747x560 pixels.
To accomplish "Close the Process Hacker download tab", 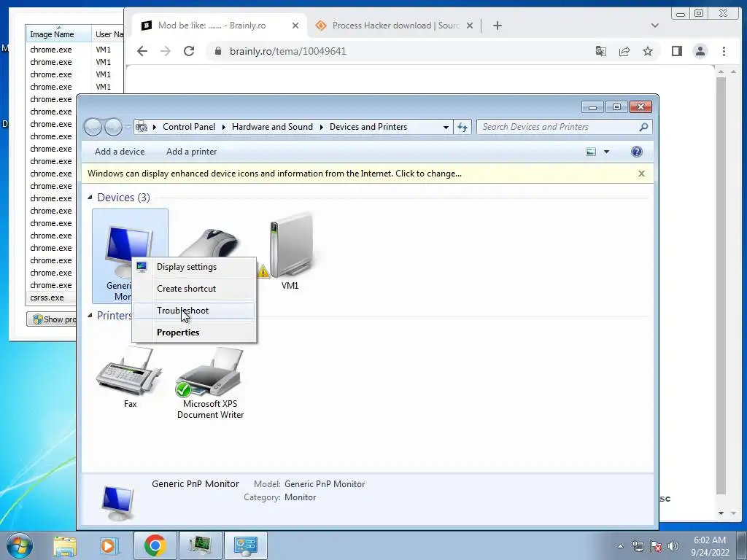I will [x=470, y=26].
